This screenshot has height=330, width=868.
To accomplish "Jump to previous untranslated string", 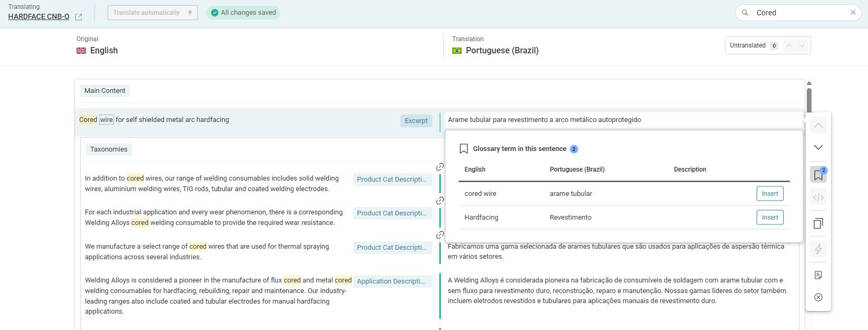I will coord(788,45).
